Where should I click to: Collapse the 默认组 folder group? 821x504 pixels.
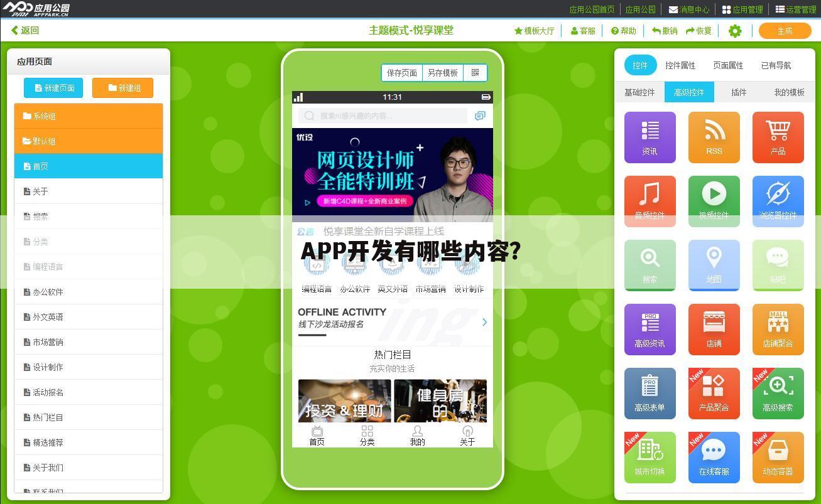click(89, 141)
